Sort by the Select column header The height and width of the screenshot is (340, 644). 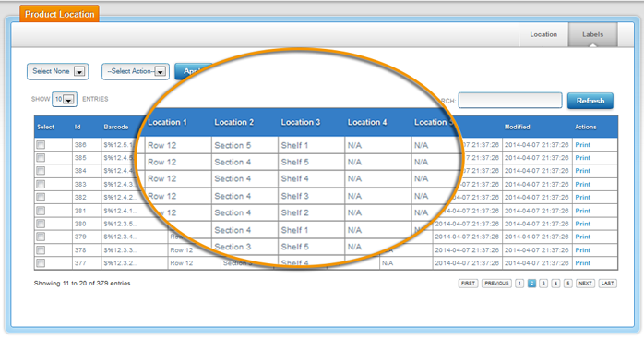[x=45, y=127]
